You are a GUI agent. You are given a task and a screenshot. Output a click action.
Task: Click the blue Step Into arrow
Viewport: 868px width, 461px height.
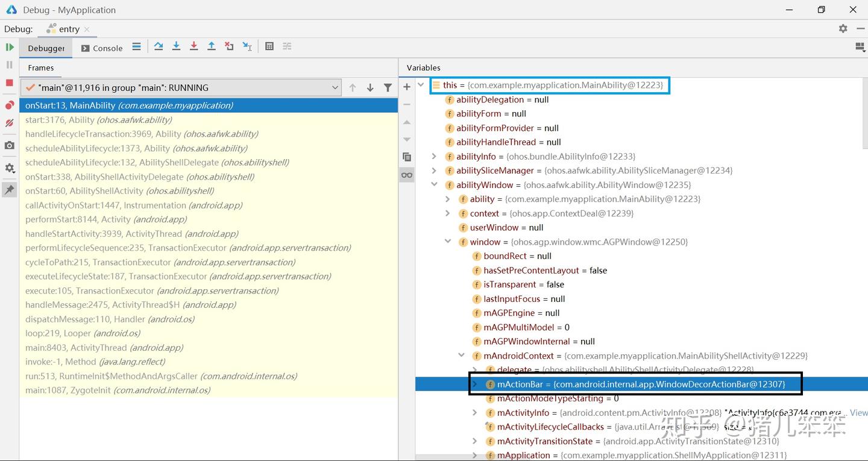pos(176,46)
